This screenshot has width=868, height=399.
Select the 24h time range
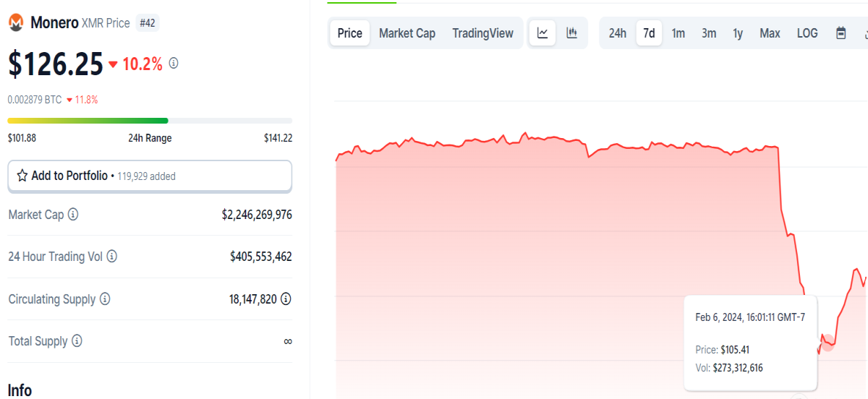(618, 33)
